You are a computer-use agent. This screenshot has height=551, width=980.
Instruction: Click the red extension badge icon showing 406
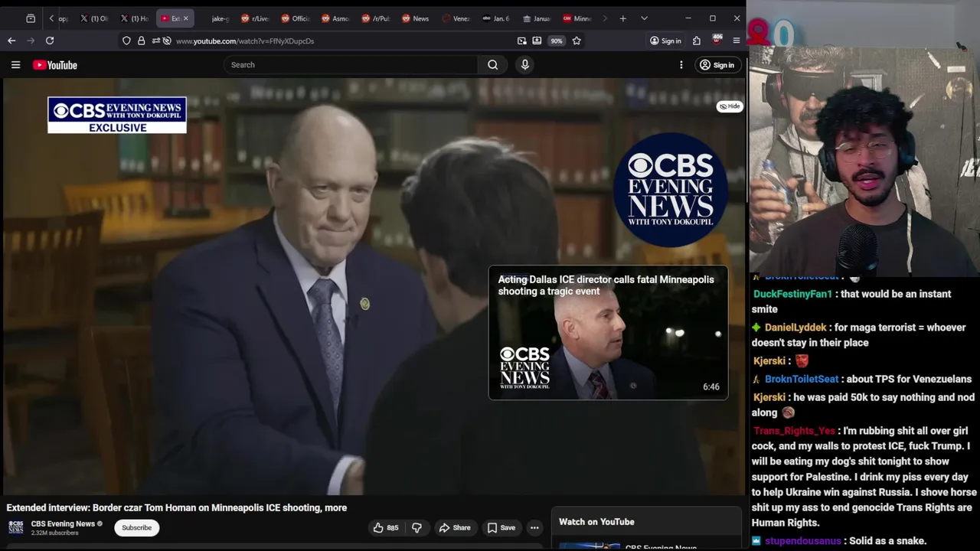coord(717,40)
